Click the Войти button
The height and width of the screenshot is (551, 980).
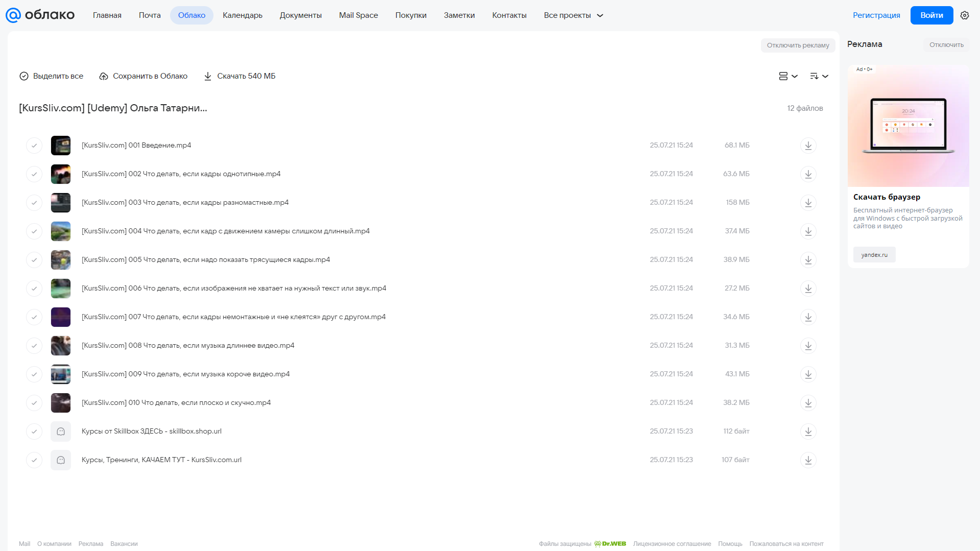[931, 15]
